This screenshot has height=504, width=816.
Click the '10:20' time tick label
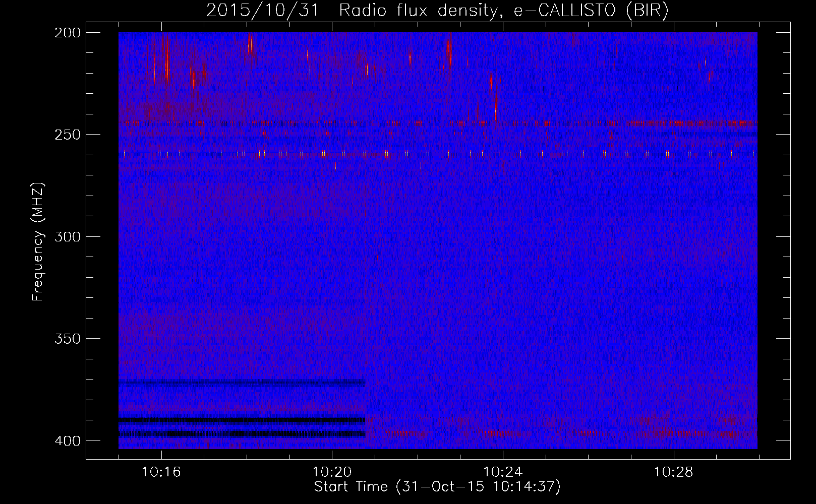332,472
